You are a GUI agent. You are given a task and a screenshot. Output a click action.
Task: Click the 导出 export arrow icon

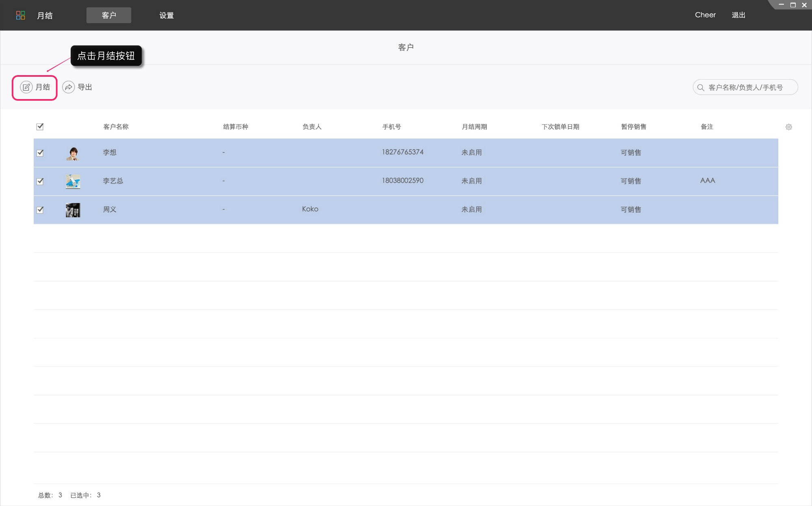pos(69,87)
